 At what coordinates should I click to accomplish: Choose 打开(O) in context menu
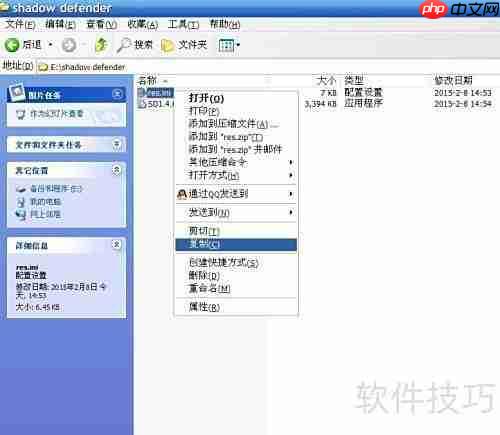(x=236, y=98)
